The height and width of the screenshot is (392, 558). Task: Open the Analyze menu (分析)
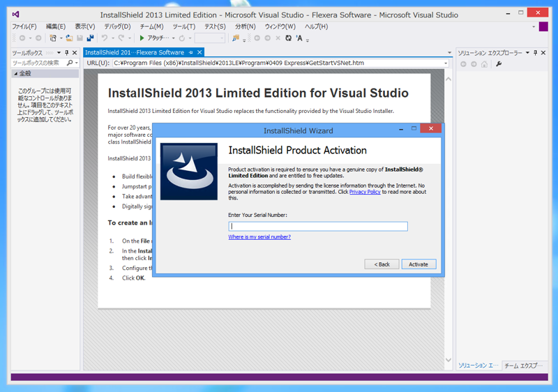246,27
